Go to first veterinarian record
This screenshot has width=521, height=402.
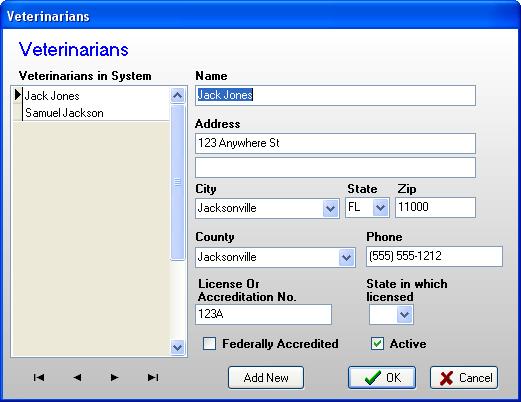pos(39,377)
